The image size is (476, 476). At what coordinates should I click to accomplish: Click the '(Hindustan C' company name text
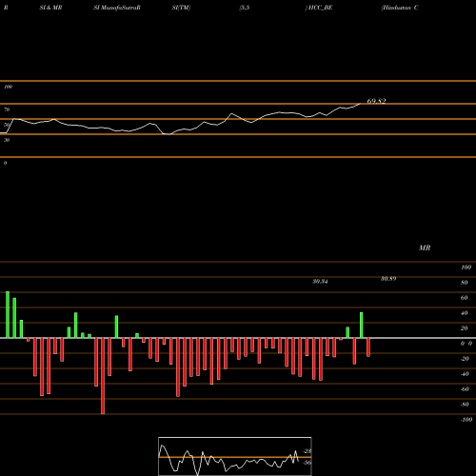click(x=400, y=8)
